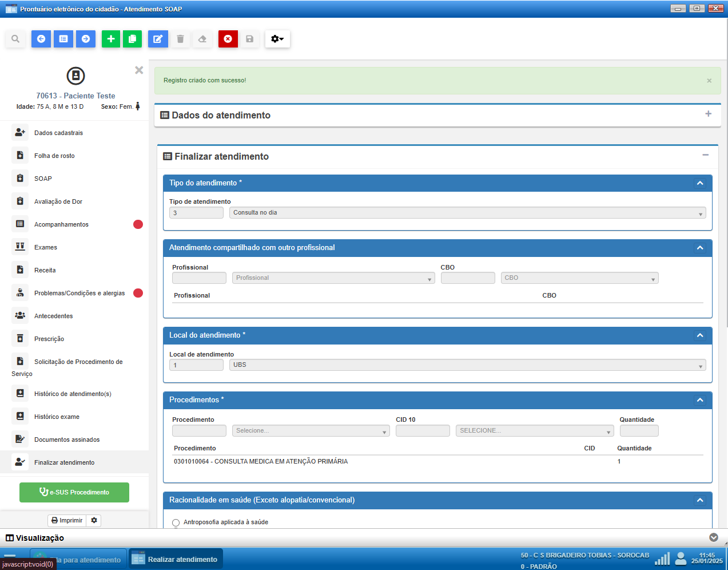Expand Dados do atendimento with plus icon
This screenshot has height=570, width=728.
point(708,114)
